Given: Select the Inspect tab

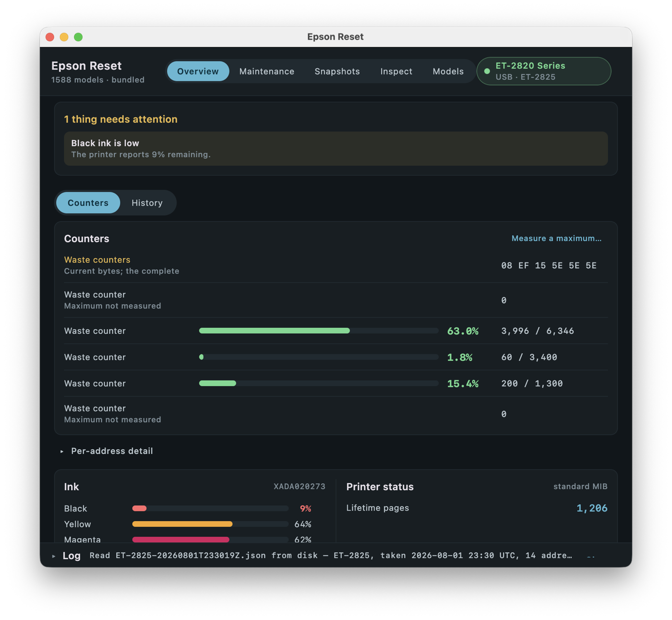Looking at the screenshot, I should (396, 72).
